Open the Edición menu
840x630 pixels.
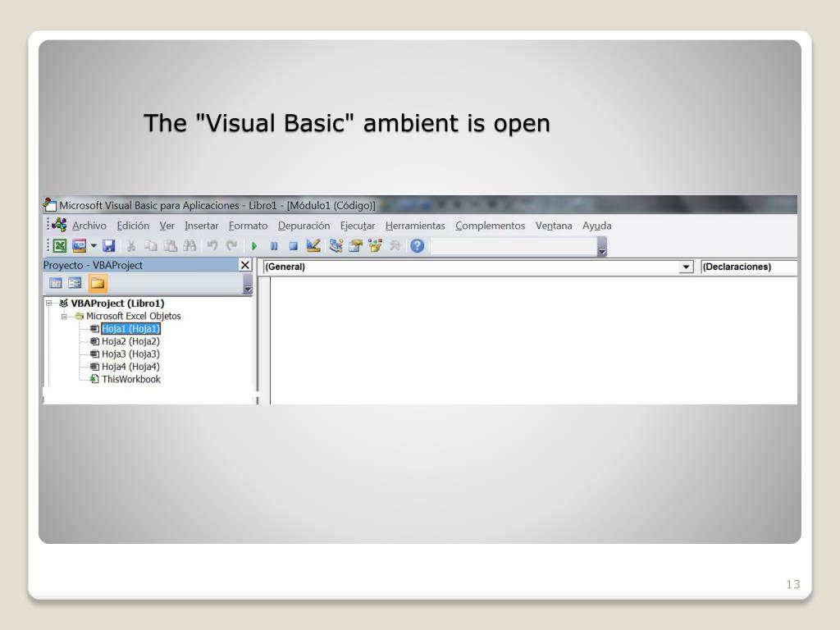[133, 226]
